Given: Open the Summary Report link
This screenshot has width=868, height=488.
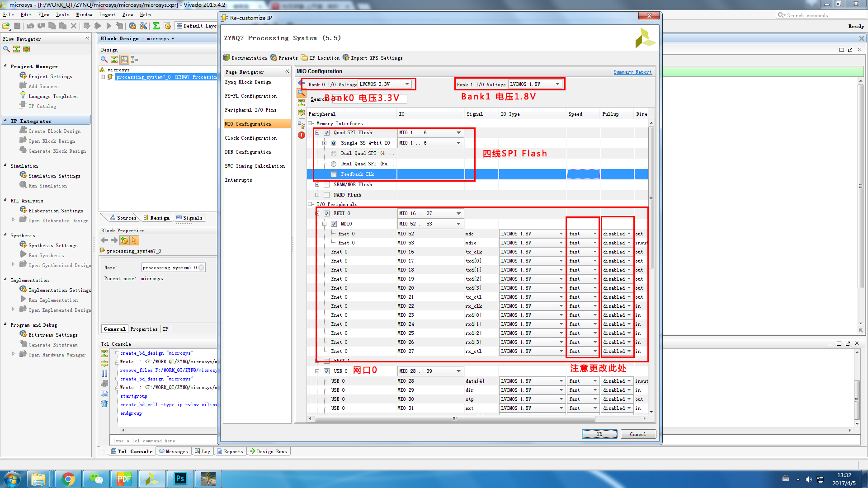Looking at the screenshot, I should [x=632, y=72].
